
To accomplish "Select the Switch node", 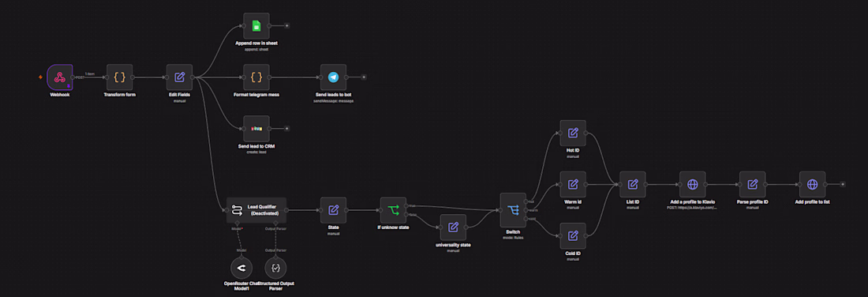I will (513, 210).
